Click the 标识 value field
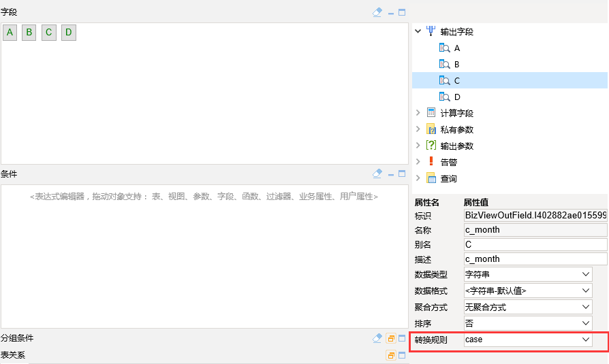 coord(535,216)
